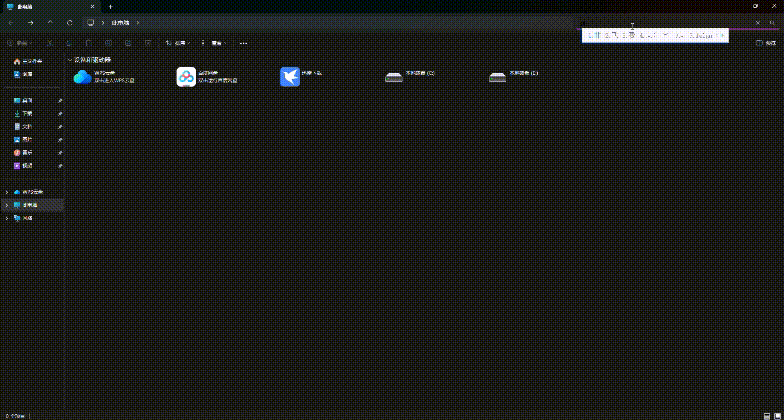Open the Baidu Netdisk icon
The width and height of the screenshot is (784, 420).
point(186,77)
